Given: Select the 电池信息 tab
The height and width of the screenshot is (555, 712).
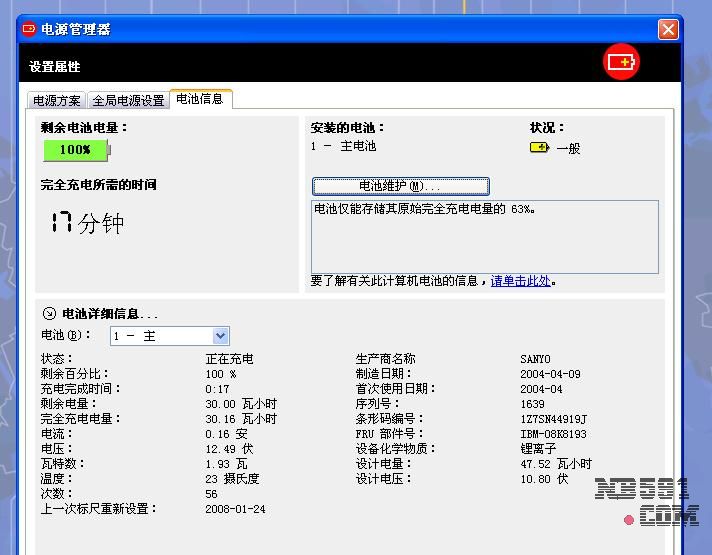Looking at the screenshot, I should [x=199, y=99].
